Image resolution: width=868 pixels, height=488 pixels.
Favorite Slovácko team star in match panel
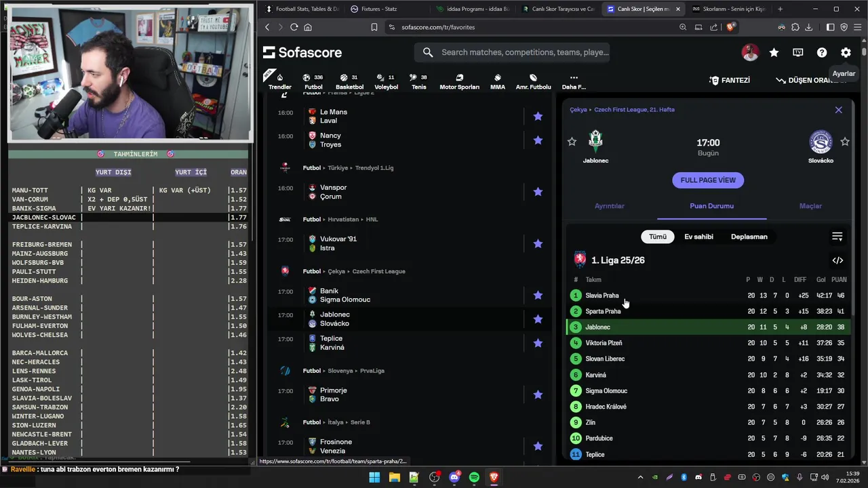(x=845, y=142)
